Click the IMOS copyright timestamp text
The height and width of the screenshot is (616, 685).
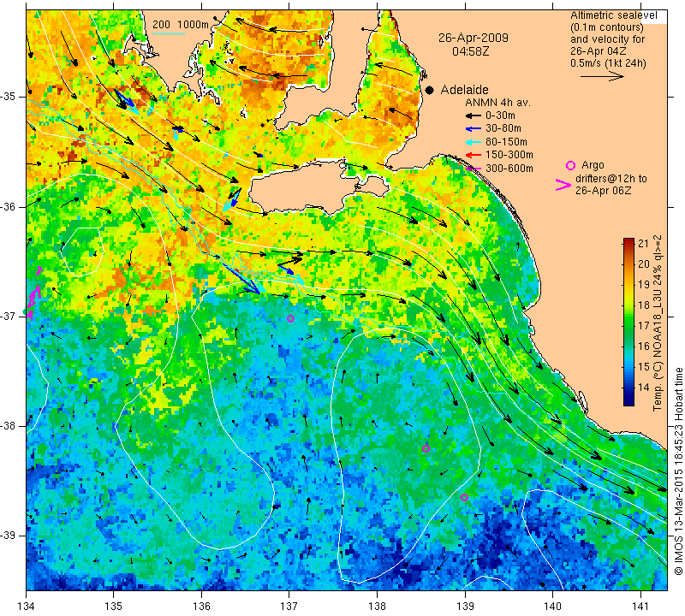[x=678, y=471]
